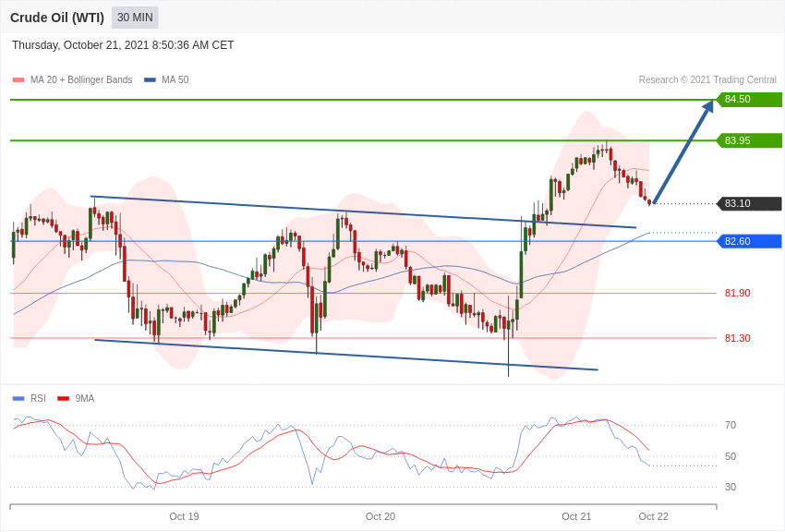Click the '9MA' legend label
The width and height of the screenshot is (785, 532).
[85, 399]
